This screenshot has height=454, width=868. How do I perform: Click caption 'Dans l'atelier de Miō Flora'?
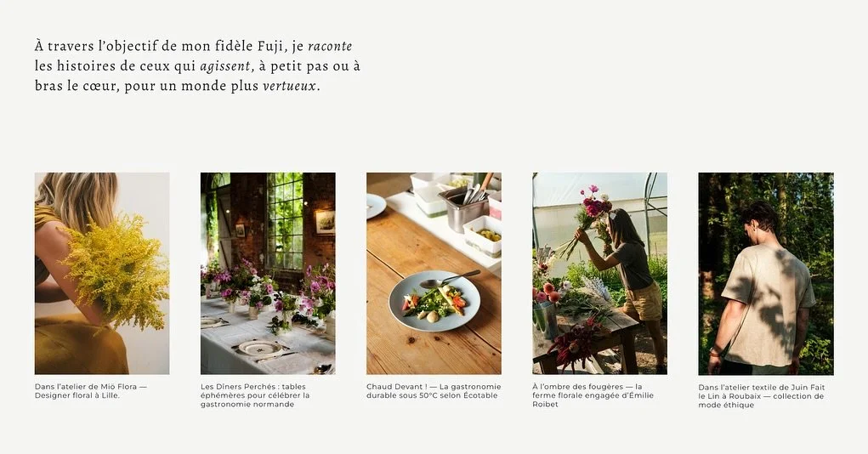coord(91,391)
